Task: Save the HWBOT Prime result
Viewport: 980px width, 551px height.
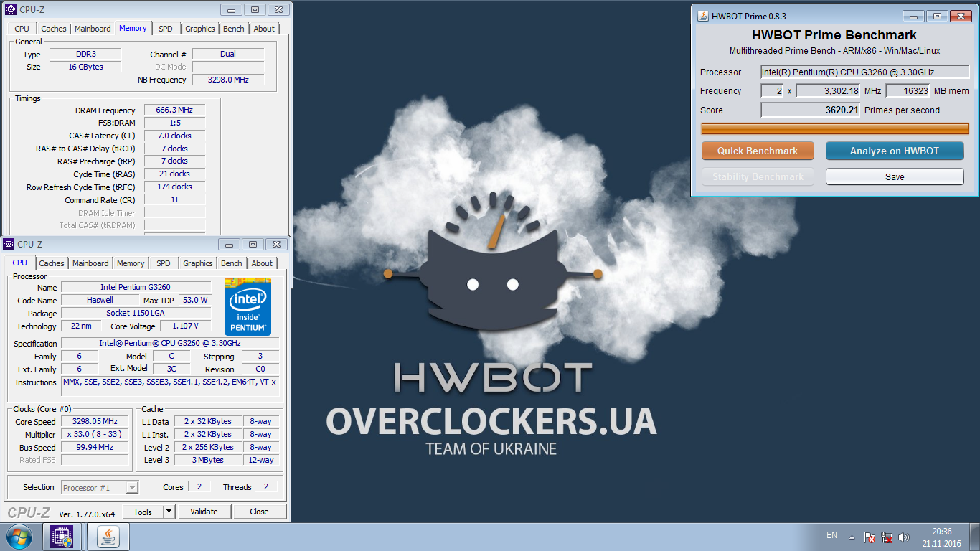Action: pos(895,176)
